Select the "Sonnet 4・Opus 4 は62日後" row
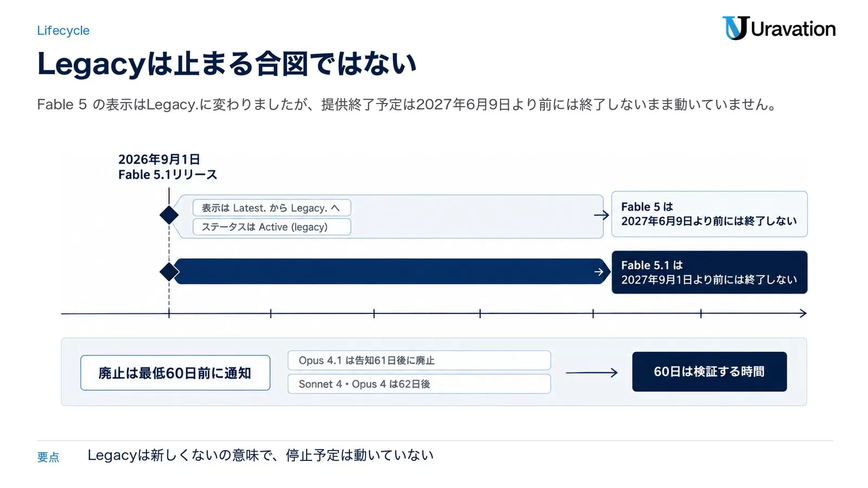Screen dimensions: 868x488 click(x=419, y=384)
